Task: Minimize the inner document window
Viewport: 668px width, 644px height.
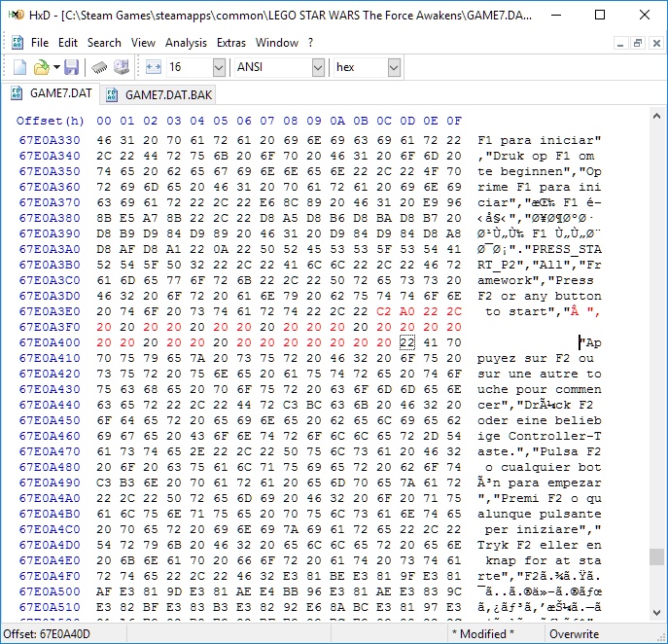Action: (620, 43)
